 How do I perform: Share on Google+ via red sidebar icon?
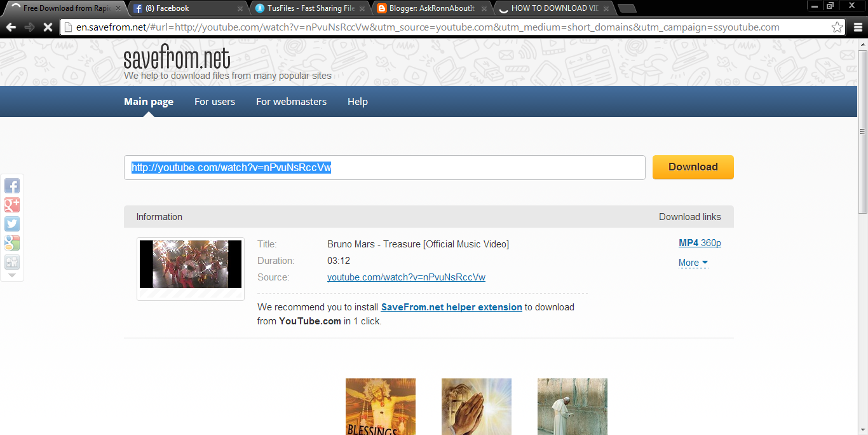tap(12, 205)
